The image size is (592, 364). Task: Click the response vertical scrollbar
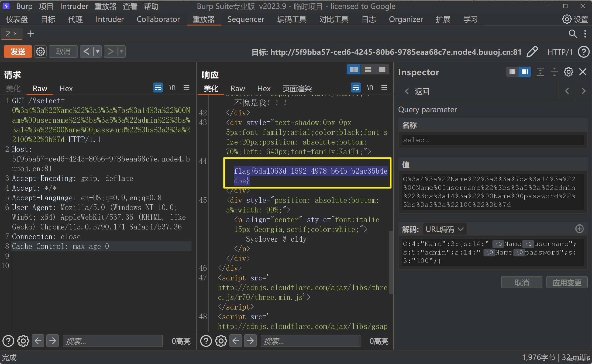(391, 262)
